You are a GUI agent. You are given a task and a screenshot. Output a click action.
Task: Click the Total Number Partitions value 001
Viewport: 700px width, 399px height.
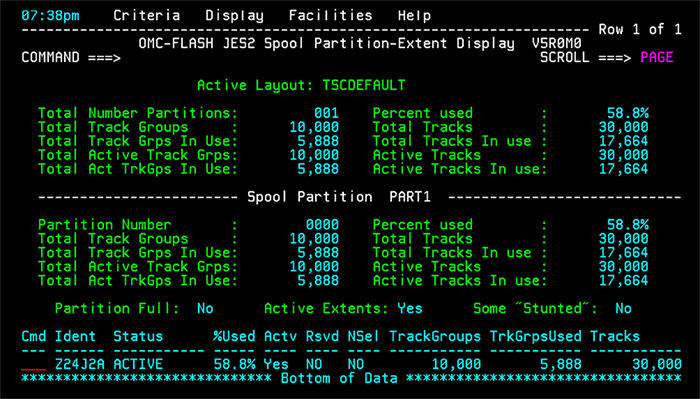click(x=326, y=113)
